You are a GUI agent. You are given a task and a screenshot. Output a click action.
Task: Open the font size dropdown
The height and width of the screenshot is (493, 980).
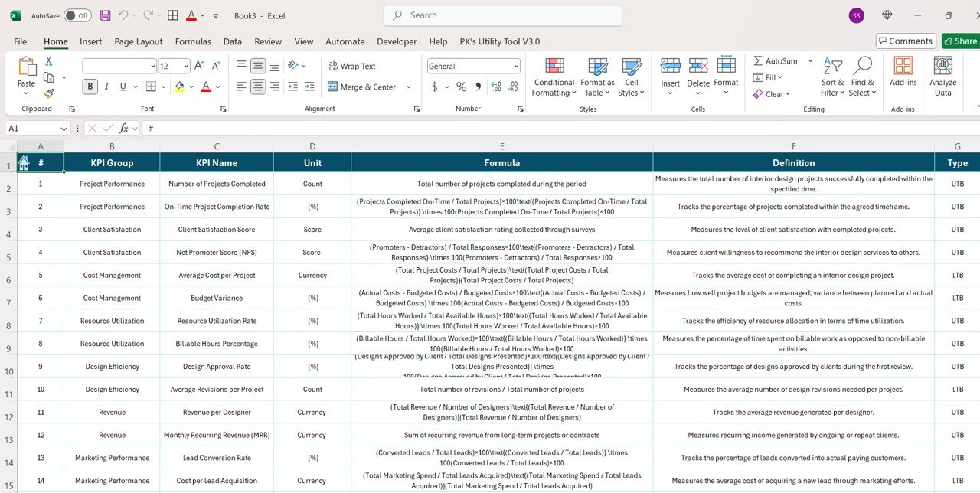[x=185, y=66]
